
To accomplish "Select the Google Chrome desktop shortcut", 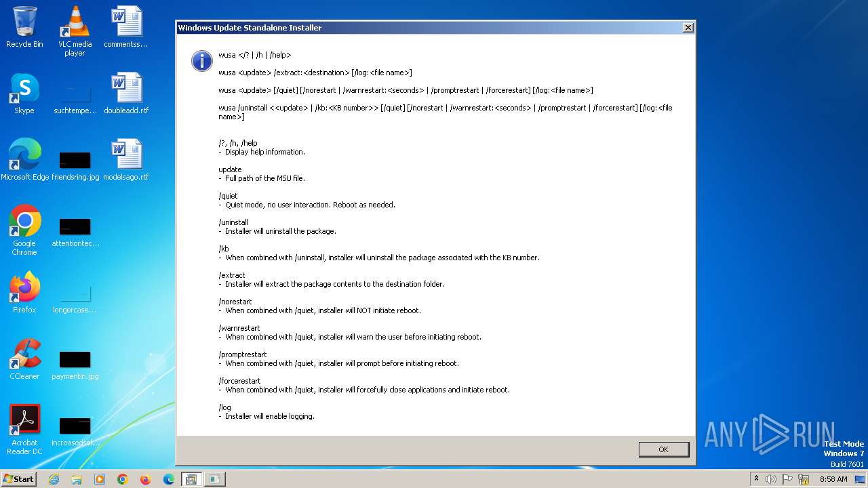I will coord(24,230).
